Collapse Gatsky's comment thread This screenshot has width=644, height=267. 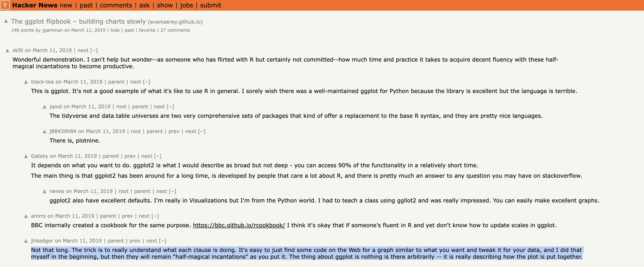(x=158, y=156)
